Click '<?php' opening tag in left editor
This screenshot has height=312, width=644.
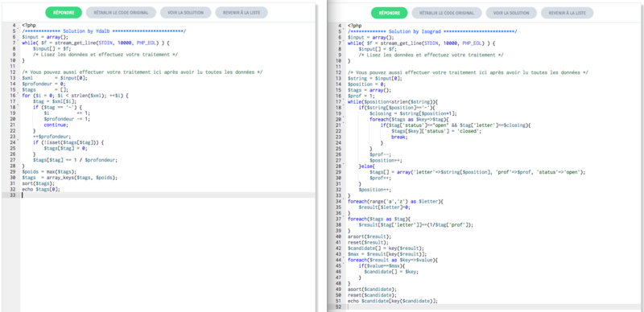29,25
